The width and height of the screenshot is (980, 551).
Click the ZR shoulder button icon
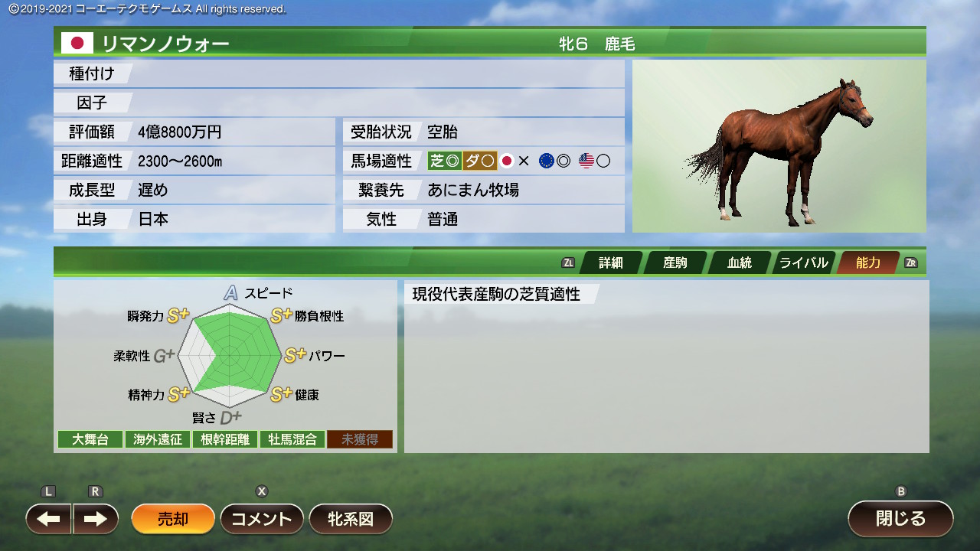point(911,262)
